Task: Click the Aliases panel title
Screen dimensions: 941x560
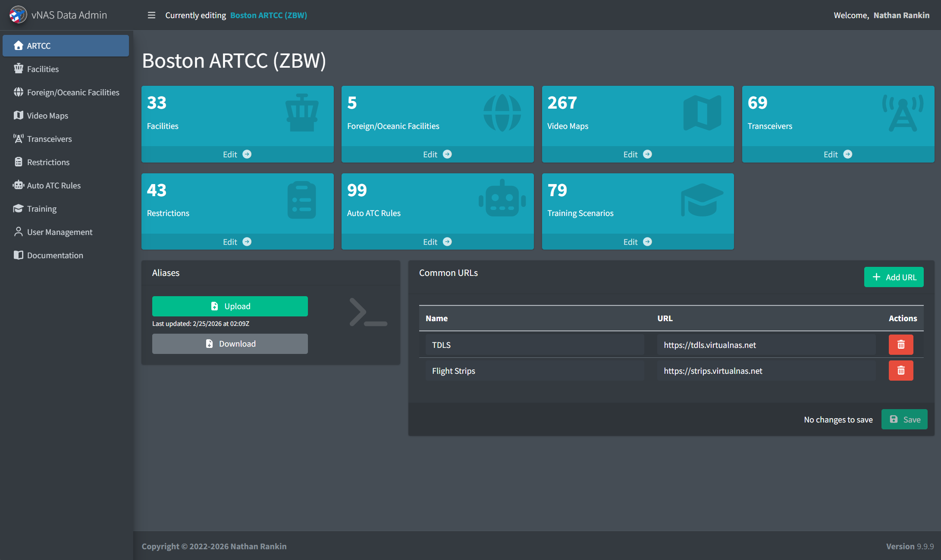Action: point(166,273)
